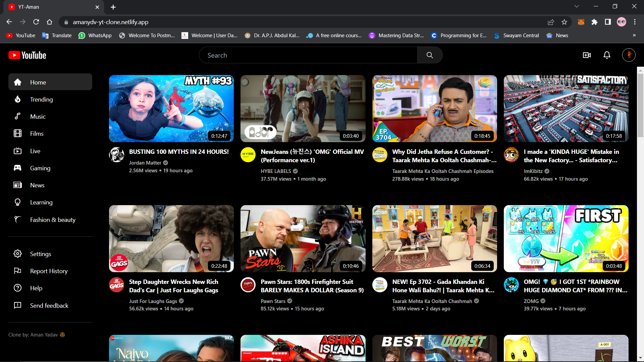Open Gaming category in sidebar
This screenshot has height=362, width=644.
(50, 168)
